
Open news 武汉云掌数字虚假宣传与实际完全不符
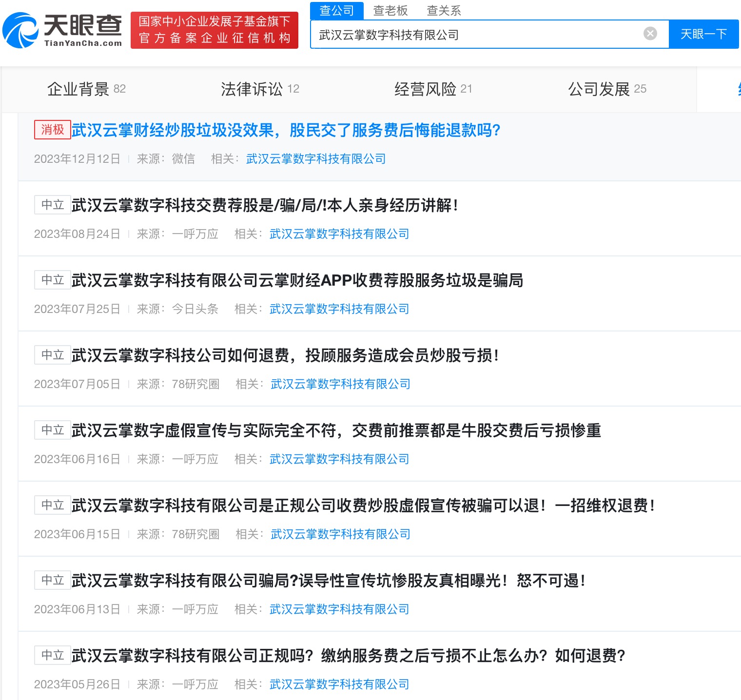[336, 430]
